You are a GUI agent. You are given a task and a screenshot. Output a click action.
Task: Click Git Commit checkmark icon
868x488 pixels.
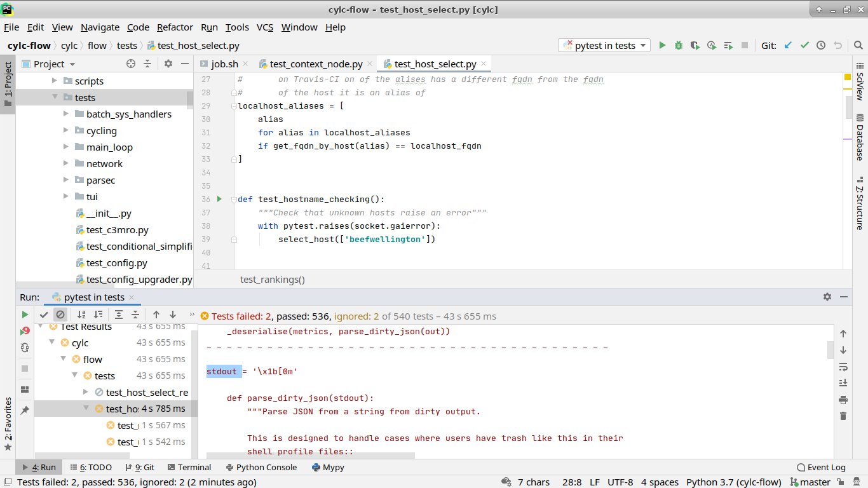point(804,45)
